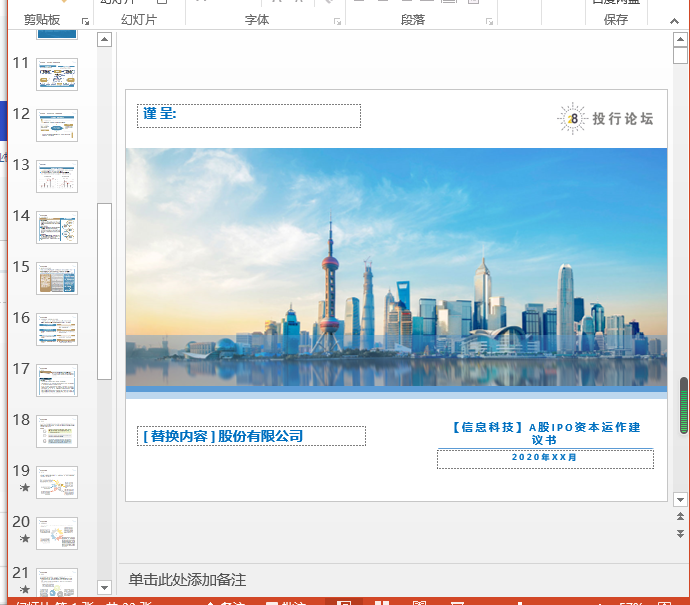
Task: Click the [替换内容]股份有限公司 text box
Action: [251, 436]
